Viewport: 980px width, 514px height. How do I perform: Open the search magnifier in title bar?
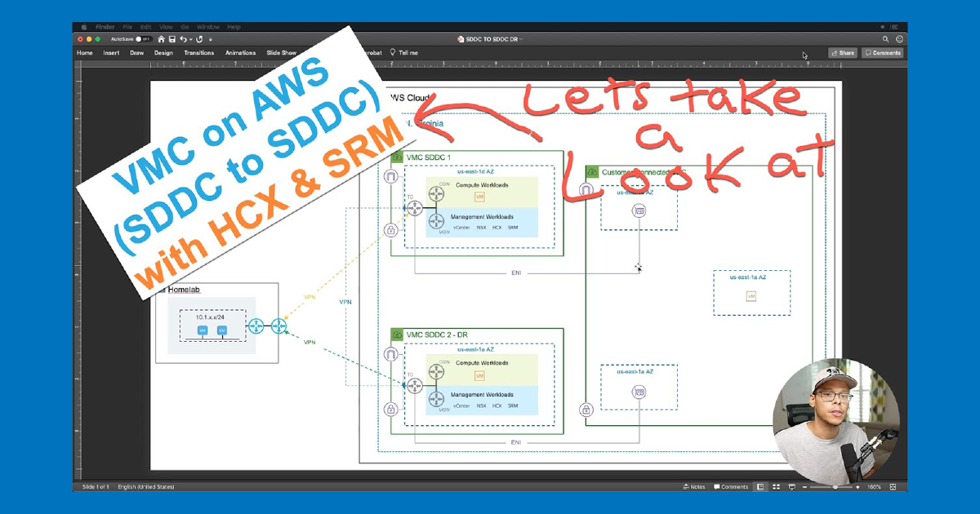(886, 39)
